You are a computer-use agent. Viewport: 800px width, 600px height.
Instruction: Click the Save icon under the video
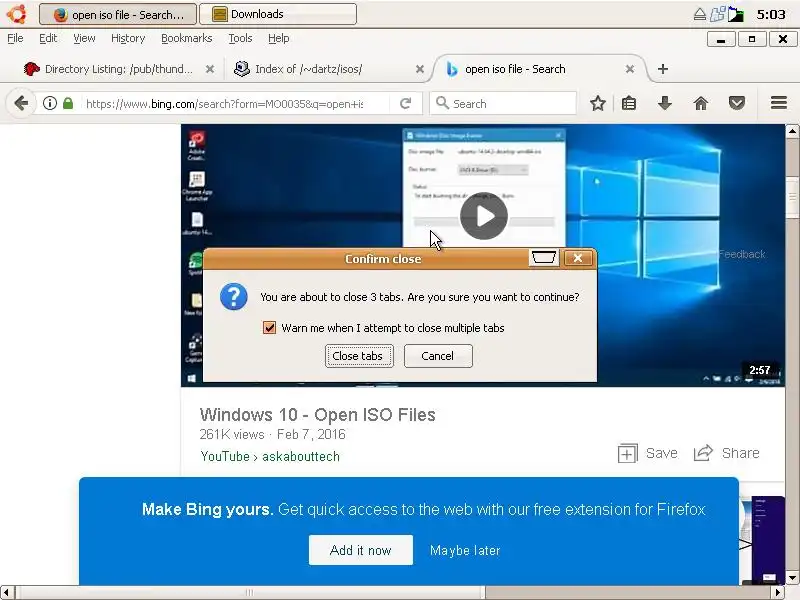[627, 453]
